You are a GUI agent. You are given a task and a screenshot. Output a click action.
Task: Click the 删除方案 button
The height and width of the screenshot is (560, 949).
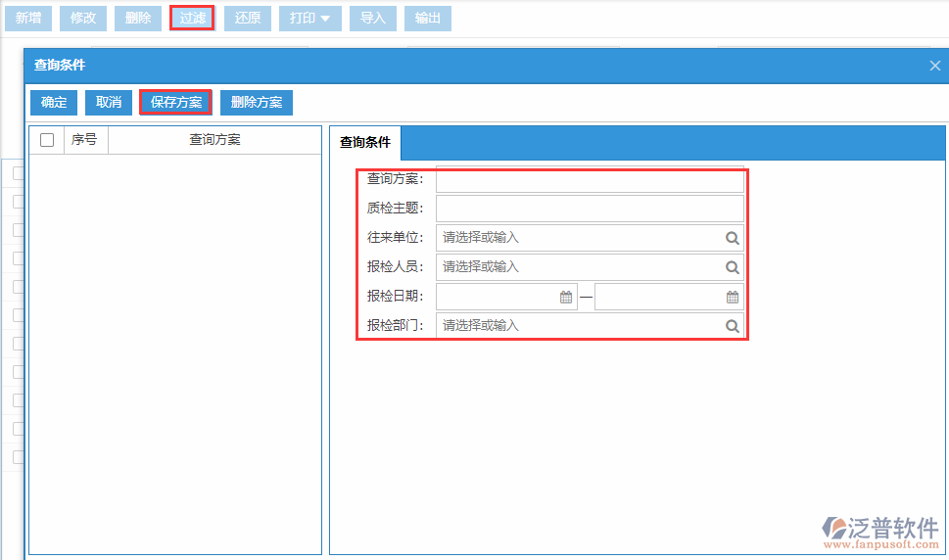[257, 102]
